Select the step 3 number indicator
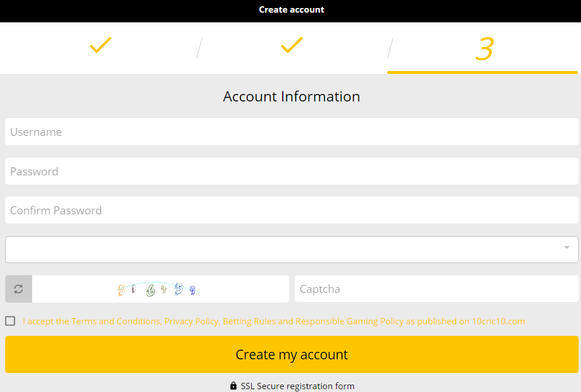Image resolution: width=581 pixels, height=392 pixels. pyautogui.click(x=484, y=49)
